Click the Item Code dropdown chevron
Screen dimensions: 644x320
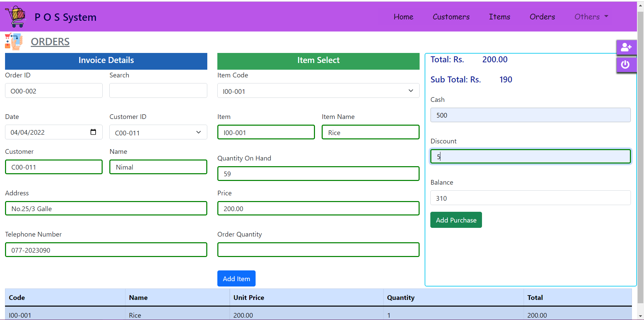point(411,90)
